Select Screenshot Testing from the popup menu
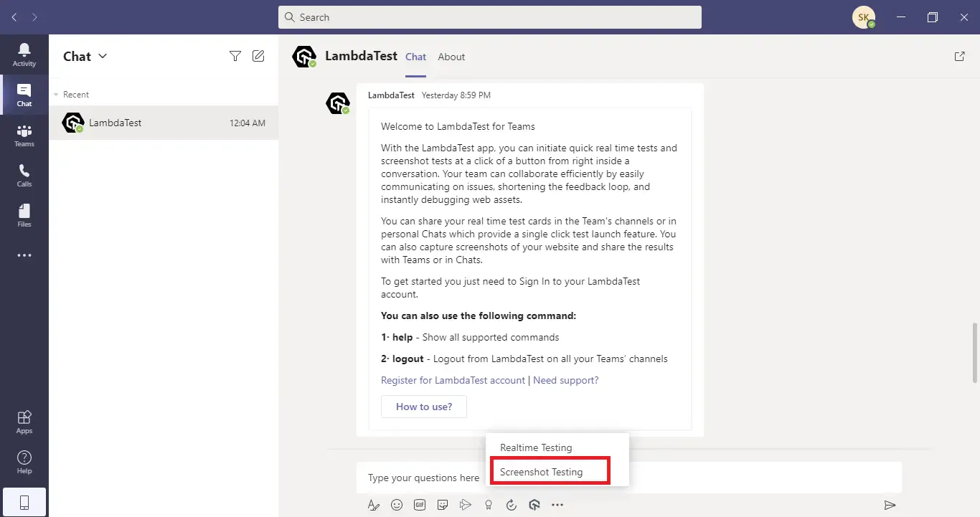This screenshot has width=980, height=517. (550, 471)
